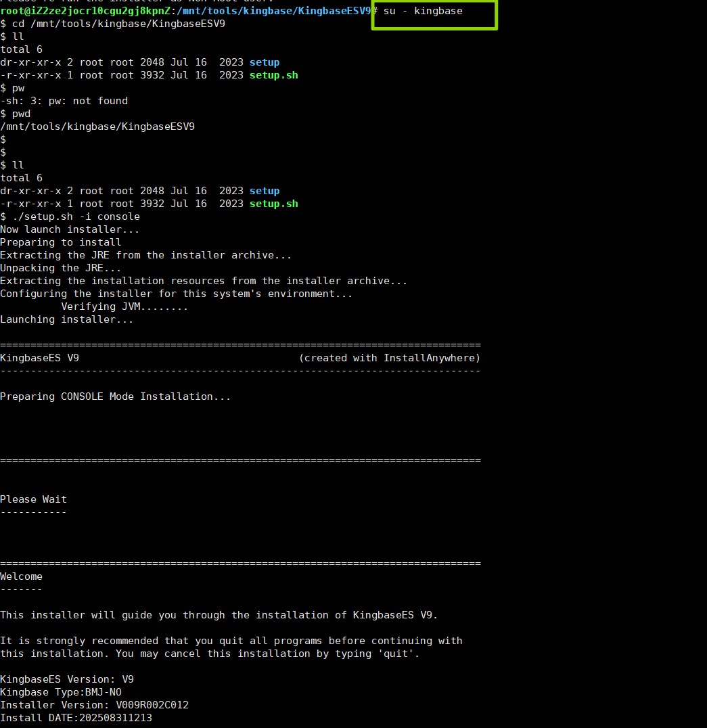Click the "Welcome" heading
This screenshot has width=707, height=728.
22,576
